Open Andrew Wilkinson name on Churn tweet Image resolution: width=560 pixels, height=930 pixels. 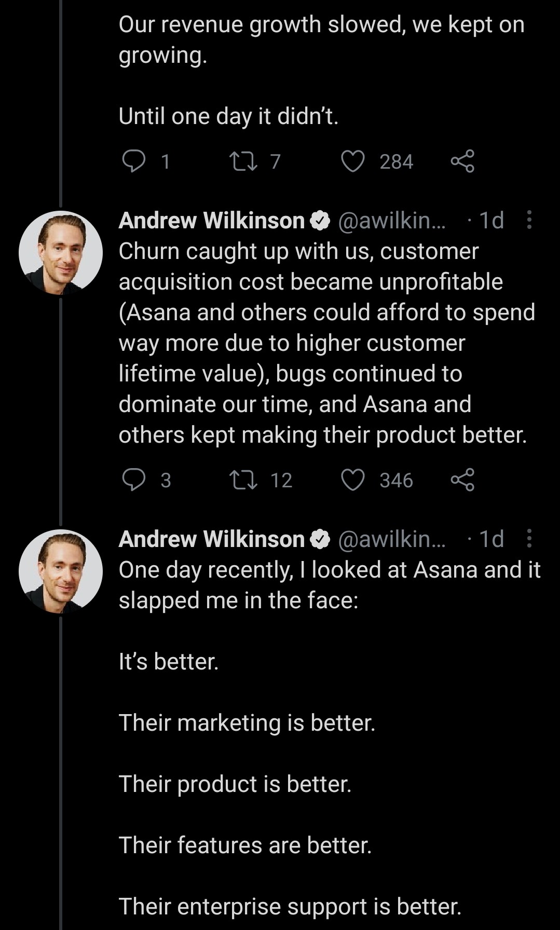211,221
